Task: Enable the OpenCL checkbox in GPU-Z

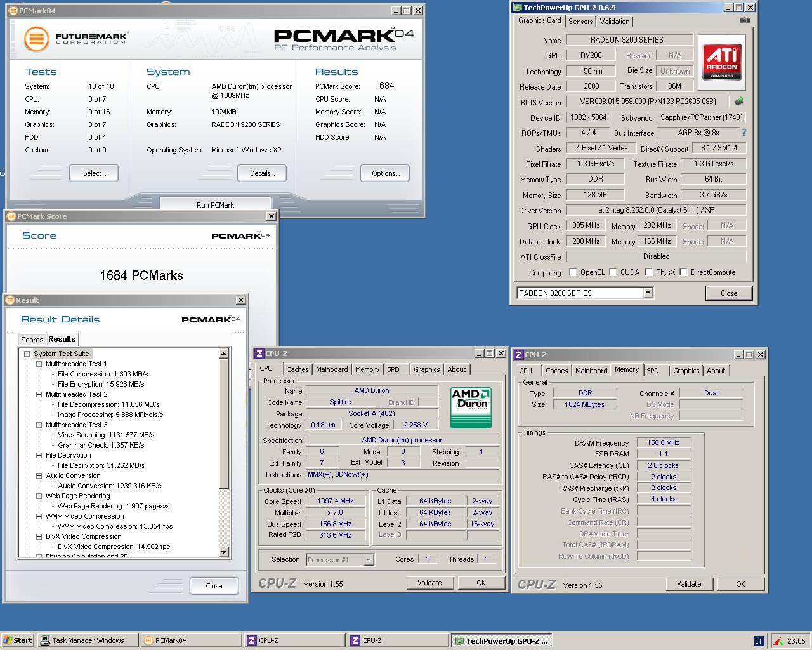Action: click(x=573, y=272)
